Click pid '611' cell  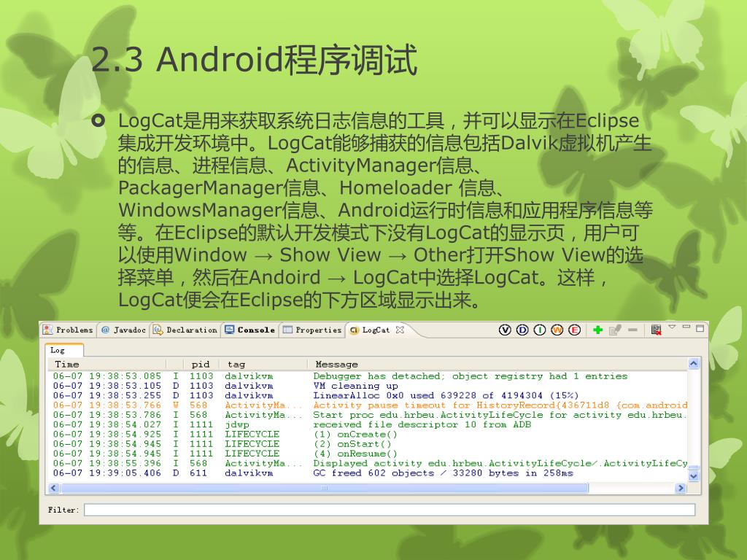(x=198, y=473)
